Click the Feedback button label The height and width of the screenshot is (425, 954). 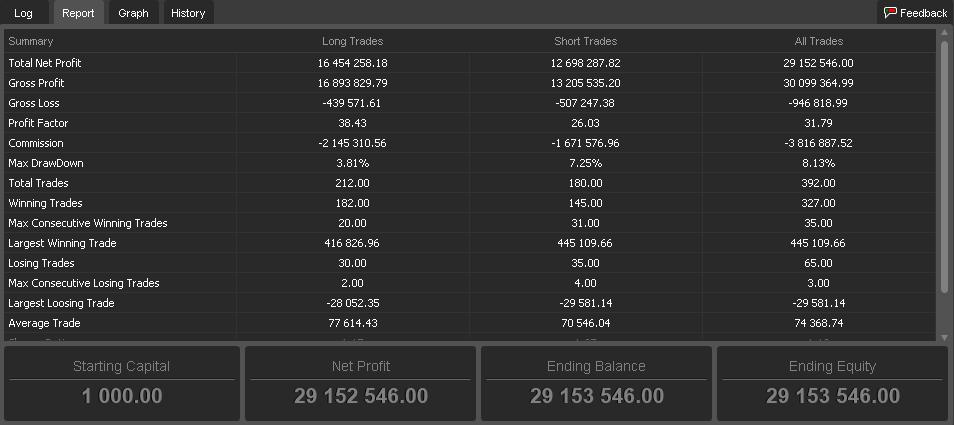[x=923, y=13]
